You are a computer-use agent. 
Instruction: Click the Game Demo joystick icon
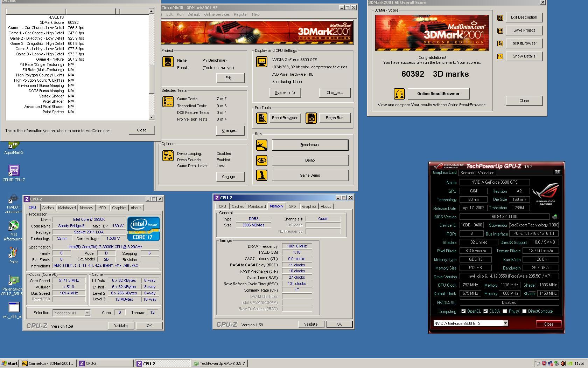261,175
